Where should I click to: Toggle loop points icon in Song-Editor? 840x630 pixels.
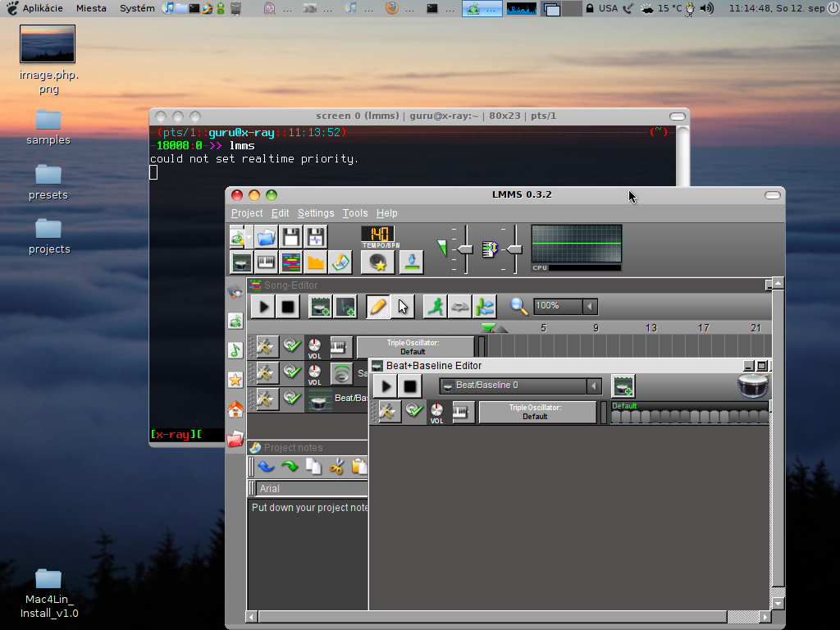coord(459,307)
